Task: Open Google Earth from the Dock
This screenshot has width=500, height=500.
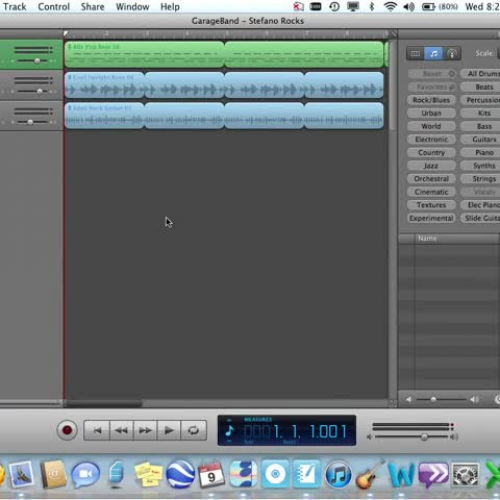Action: 181,474
